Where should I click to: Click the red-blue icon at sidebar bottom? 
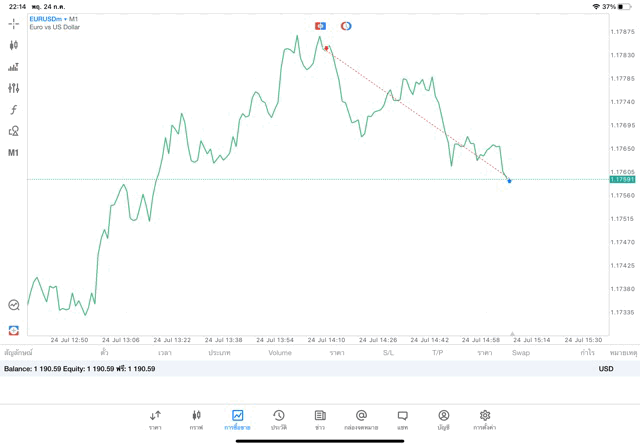click(14, 329)
